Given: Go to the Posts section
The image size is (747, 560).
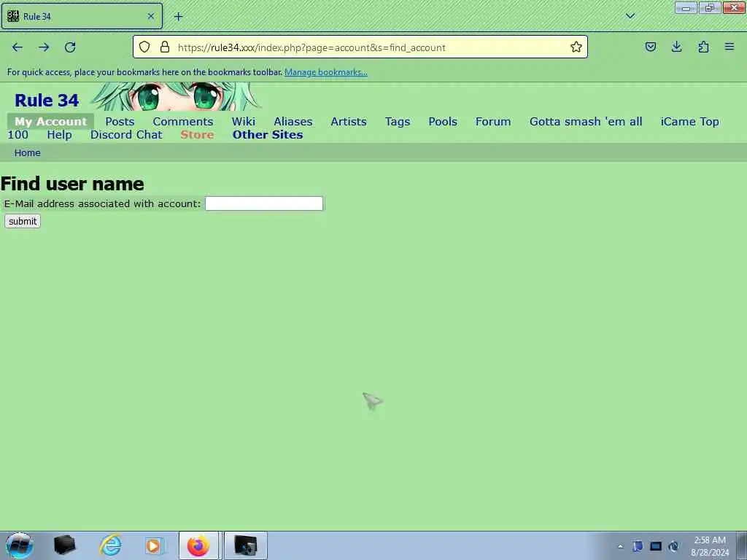Looking at the screenshot, I should tap(120, 122).
